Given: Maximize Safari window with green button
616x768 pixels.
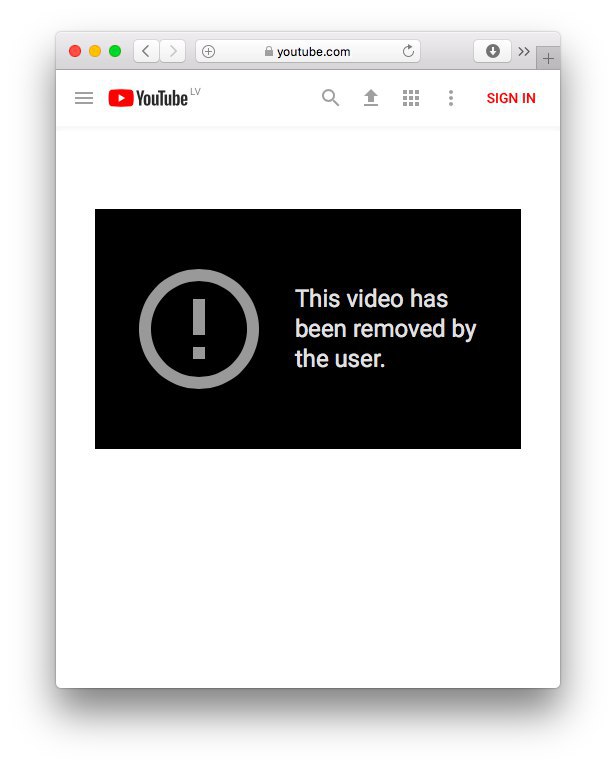Looking at the screenshot, I should [x=115, y=51].
